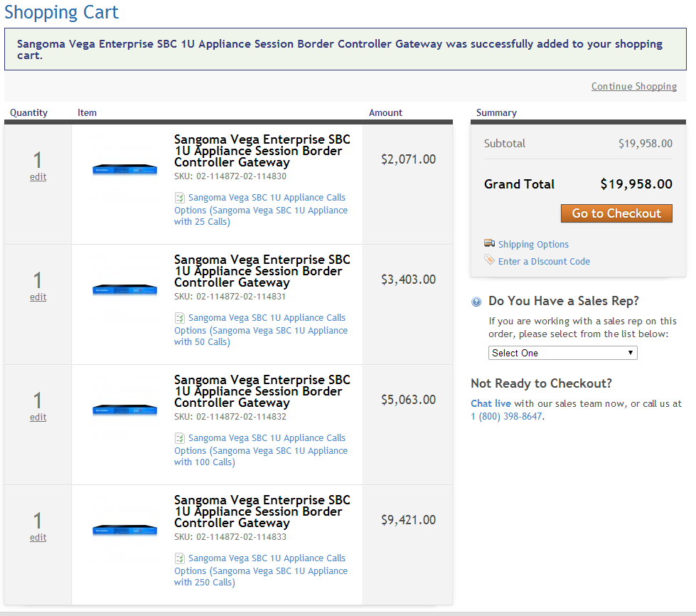
Task: Open product title above SKU 02-114872-02-114830
Action: click(x=262, y=151)
